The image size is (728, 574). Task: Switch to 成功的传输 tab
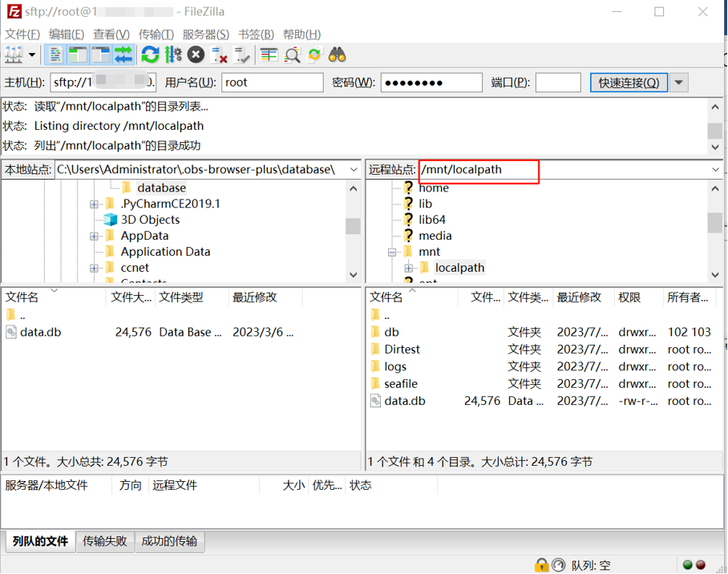[x=169, y=541]
